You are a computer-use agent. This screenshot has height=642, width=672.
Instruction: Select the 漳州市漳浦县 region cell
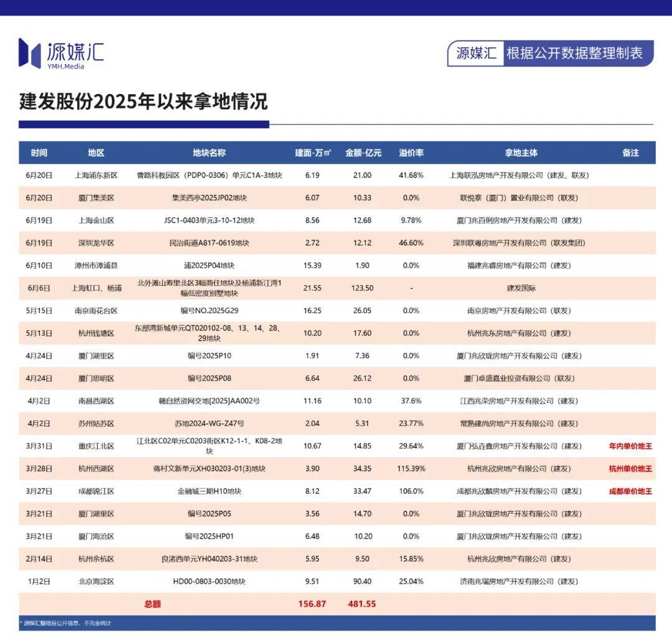click(x=96, y=265)
